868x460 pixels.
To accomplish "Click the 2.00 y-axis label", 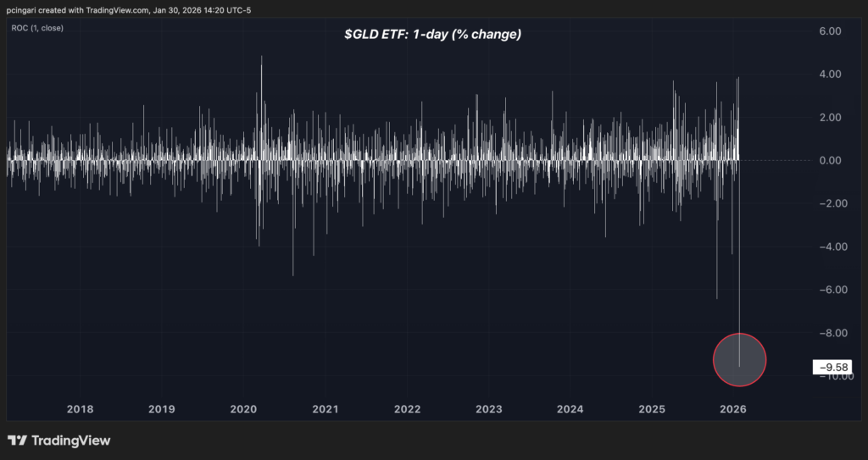I will pos(829,117).
